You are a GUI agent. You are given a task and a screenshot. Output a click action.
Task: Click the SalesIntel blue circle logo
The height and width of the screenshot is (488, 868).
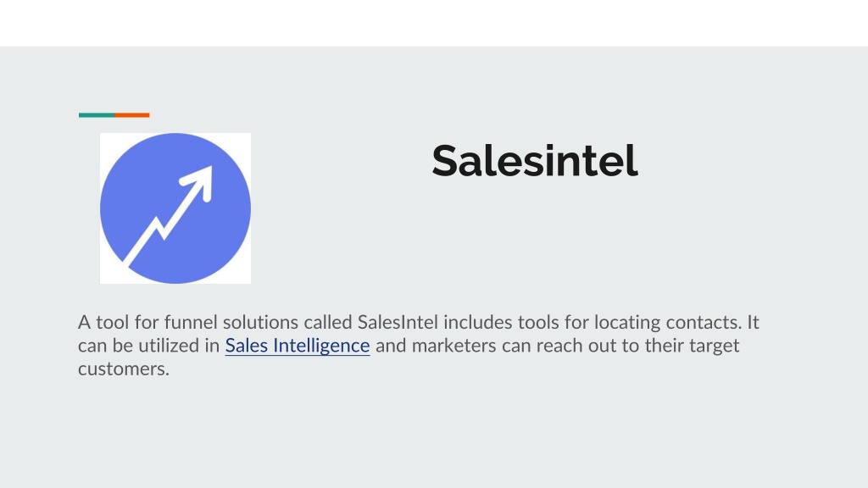click(175, 208)
